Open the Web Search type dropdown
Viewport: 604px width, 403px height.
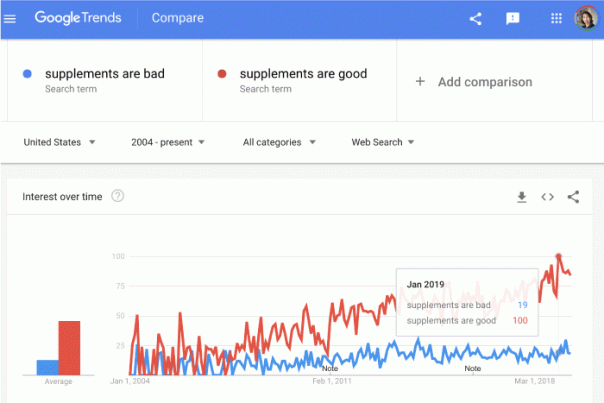pos(382,142)
